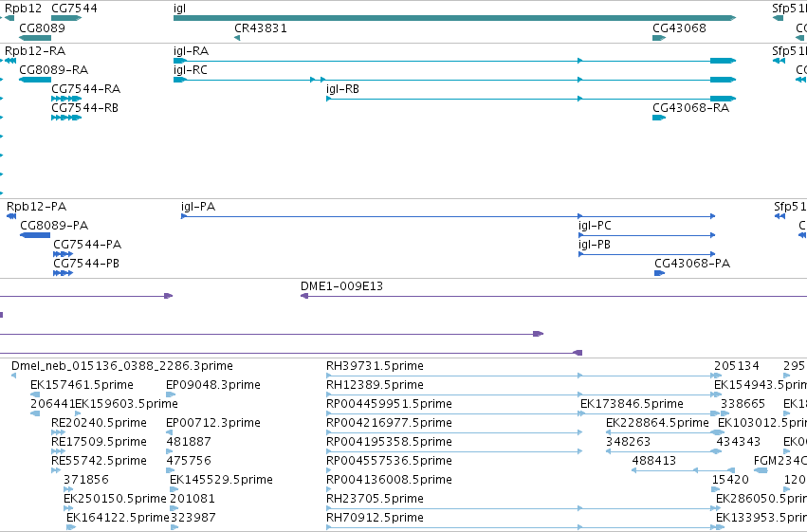Click the igl-PB protein label
This screenshot has width=807, height=532.
point(595,245)
